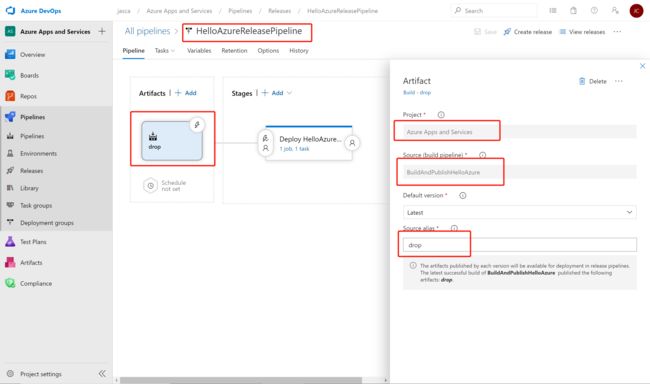Open the continuous deployment trigger lightning icon
The height and width of the screenshot is (384, 650).
pyautogui.click(x=197, y=124)
